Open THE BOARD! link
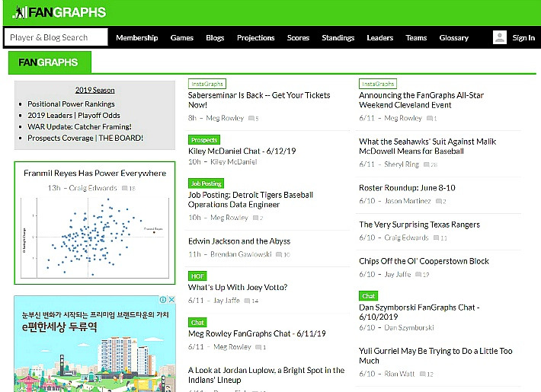This screenshot has height=392, width=541. (x=120, y=139)
